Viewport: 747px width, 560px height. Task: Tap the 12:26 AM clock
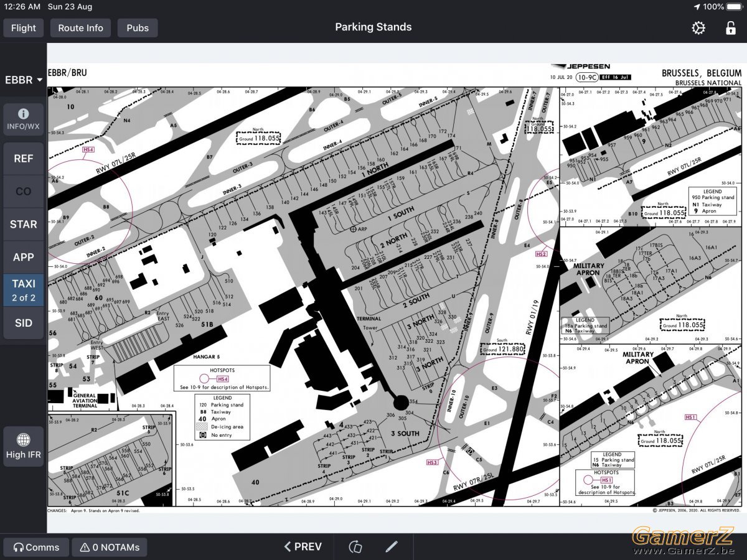click(22, 7)
